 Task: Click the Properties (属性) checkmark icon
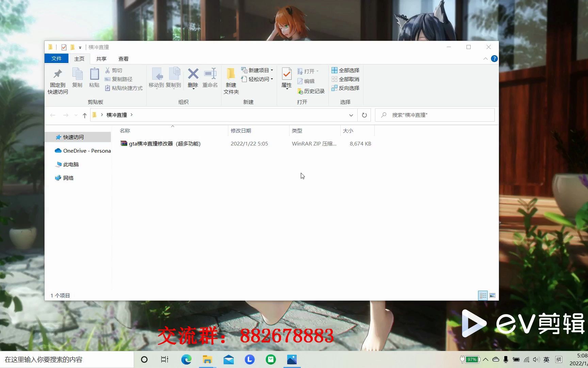[287, 74]
